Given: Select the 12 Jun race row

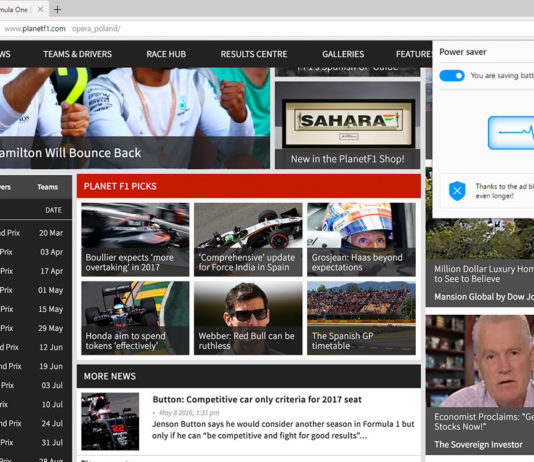Looking at the screenshot, I should pyautogui.click(x=36, y=347).
